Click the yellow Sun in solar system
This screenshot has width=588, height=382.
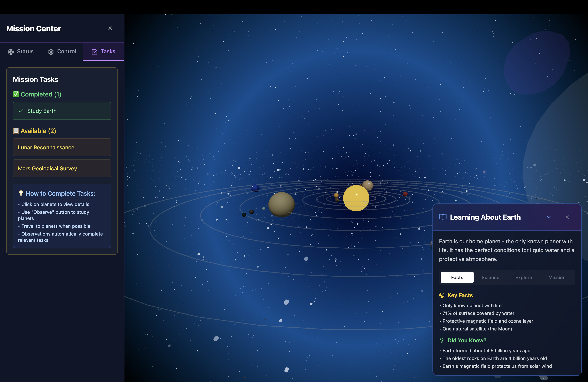(356, 198)
